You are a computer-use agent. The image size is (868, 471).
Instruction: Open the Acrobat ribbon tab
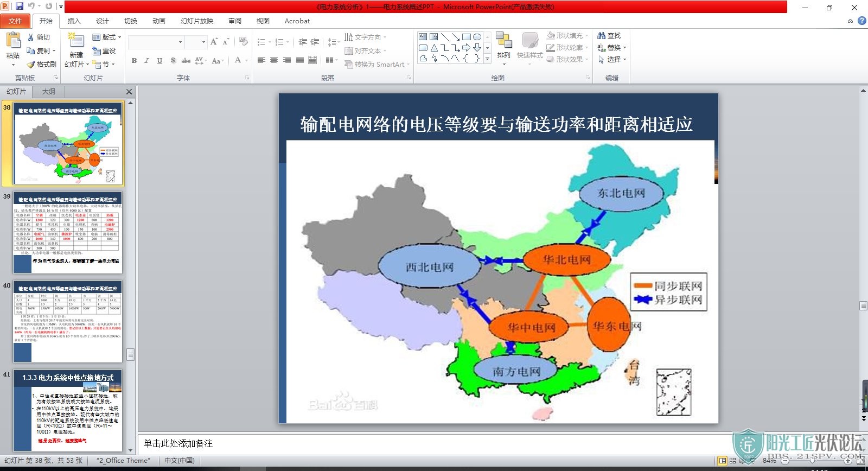(297, 21)
